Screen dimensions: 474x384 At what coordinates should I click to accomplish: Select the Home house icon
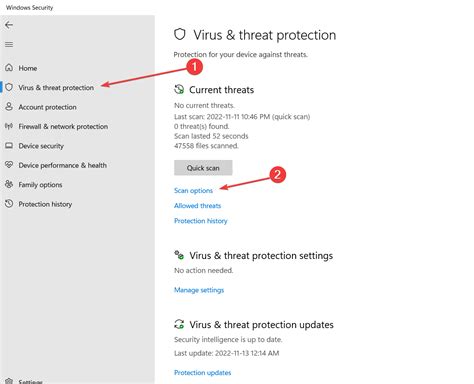click(x=9, y=68)
